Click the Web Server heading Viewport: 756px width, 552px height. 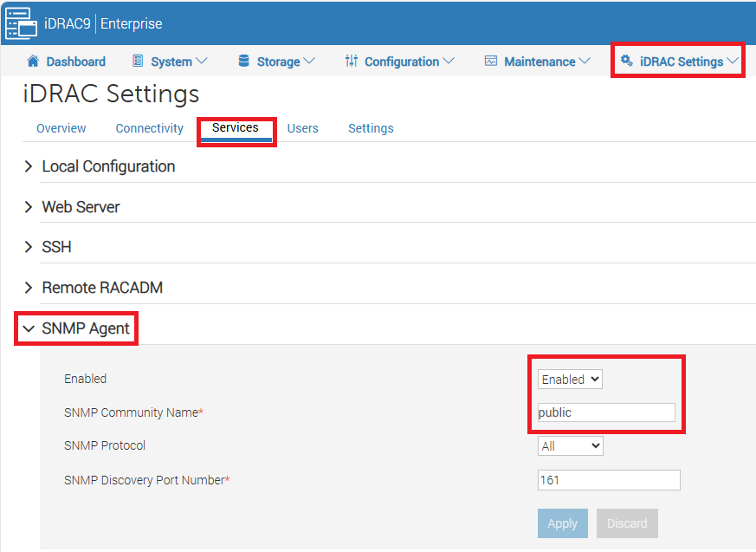[x=81, y=207]
